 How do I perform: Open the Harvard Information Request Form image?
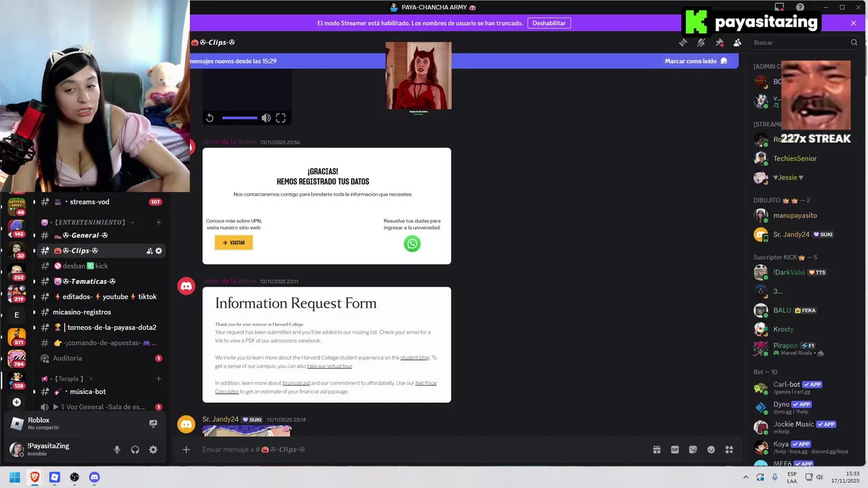tap(326, 344)
